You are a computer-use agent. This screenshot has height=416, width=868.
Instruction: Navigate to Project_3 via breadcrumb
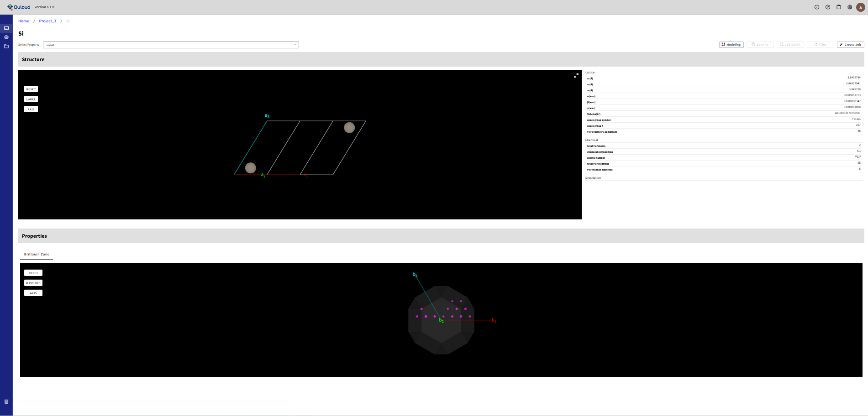pyautogui.click(x=47, y=21)
